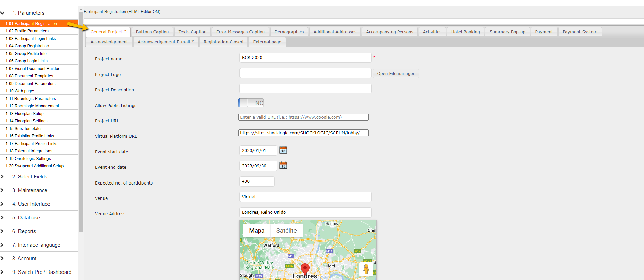Open the Accompanying Persons tab

point(389,32)
